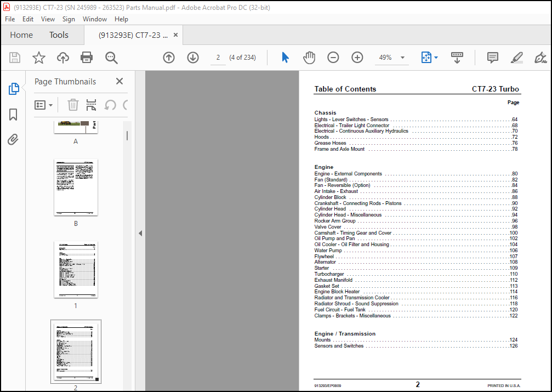Select page 1 thumbnail
This screenshot has width=552, height=392.
(76, 269)
